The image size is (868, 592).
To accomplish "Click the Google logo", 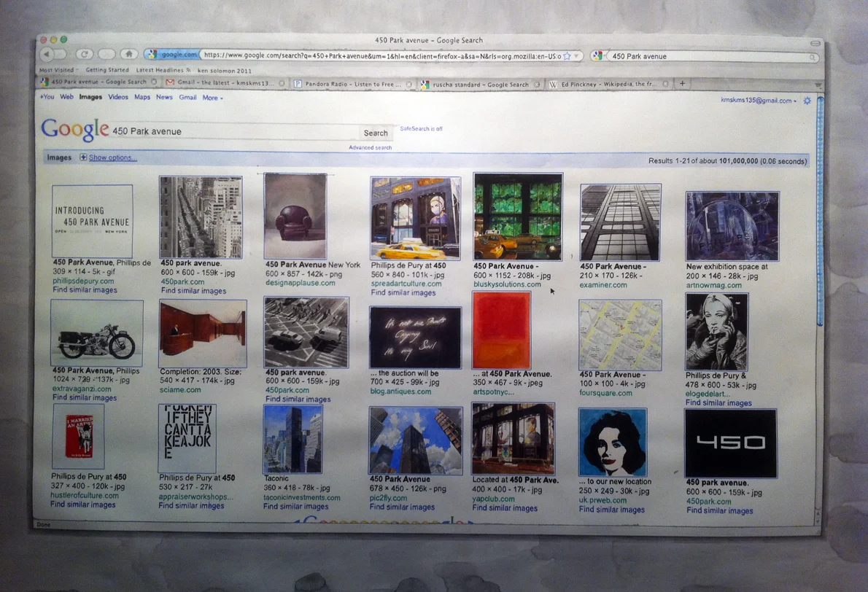I will 74,129.
